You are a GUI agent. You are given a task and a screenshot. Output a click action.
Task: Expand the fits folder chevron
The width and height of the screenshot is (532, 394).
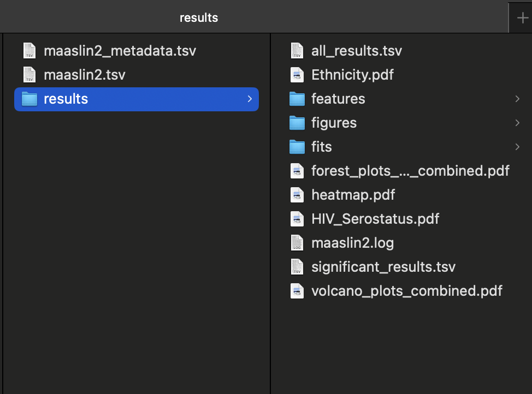click(x=517, y=147)
